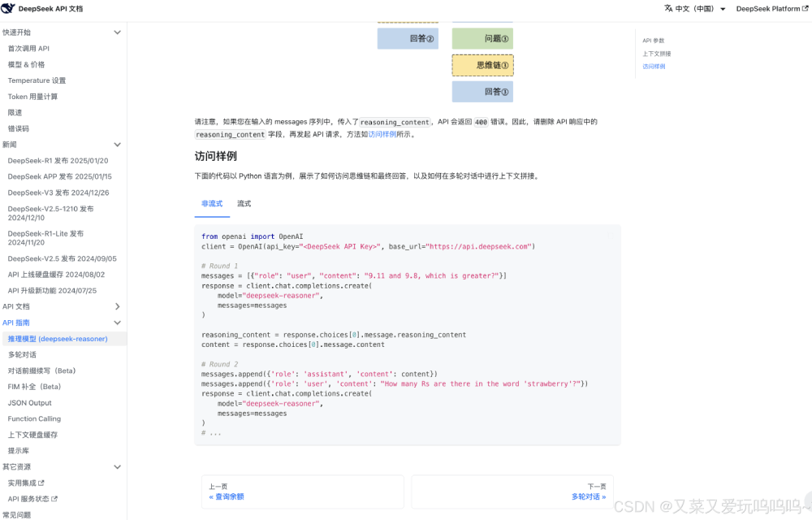812x520 pixels.
Task: Click the 思维链③ diagram box
Action: 482,65
